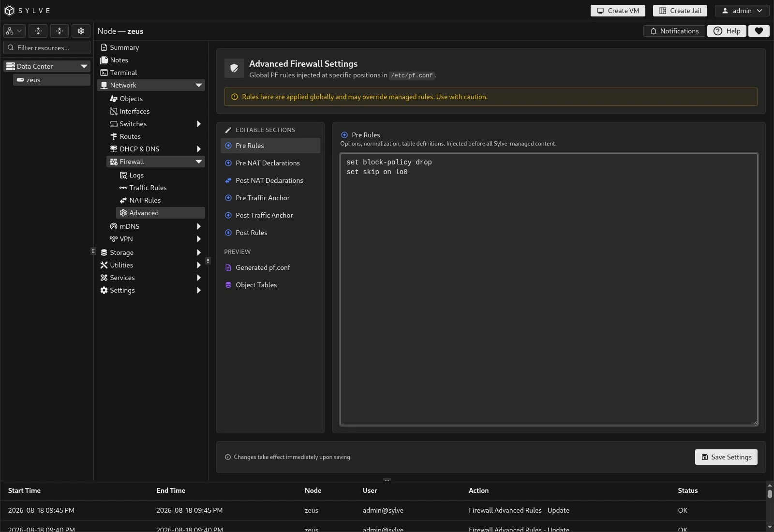Click the Status column header

pyautogui.click(x=687, y=490)
